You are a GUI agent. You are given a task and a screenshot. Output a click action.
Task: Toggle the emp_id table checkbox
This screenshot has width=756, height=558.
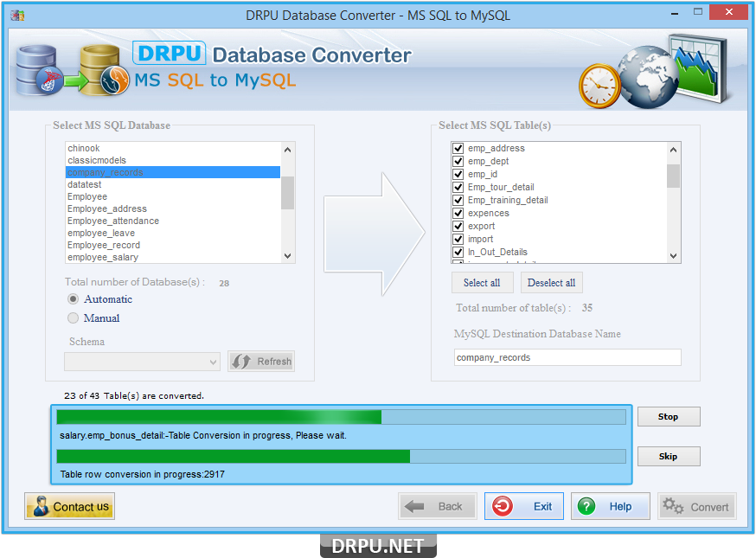(458, 174)
